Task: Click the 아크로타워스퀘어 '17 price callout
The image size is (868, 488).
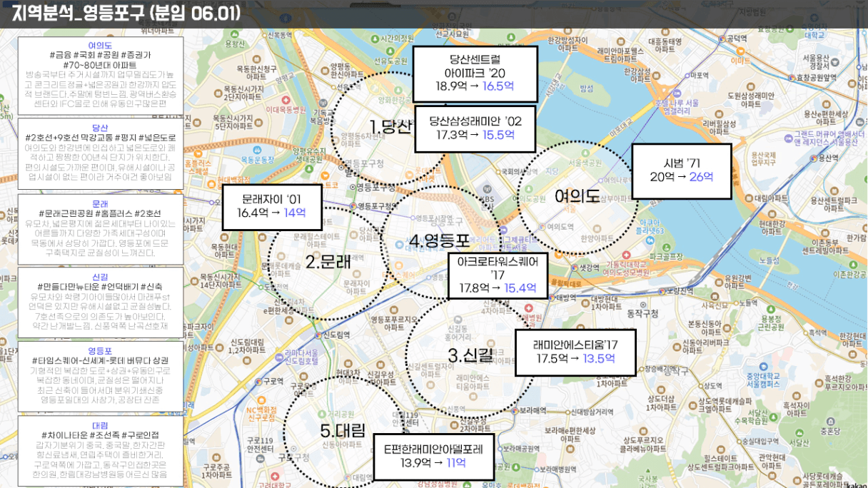Action: 498,275
